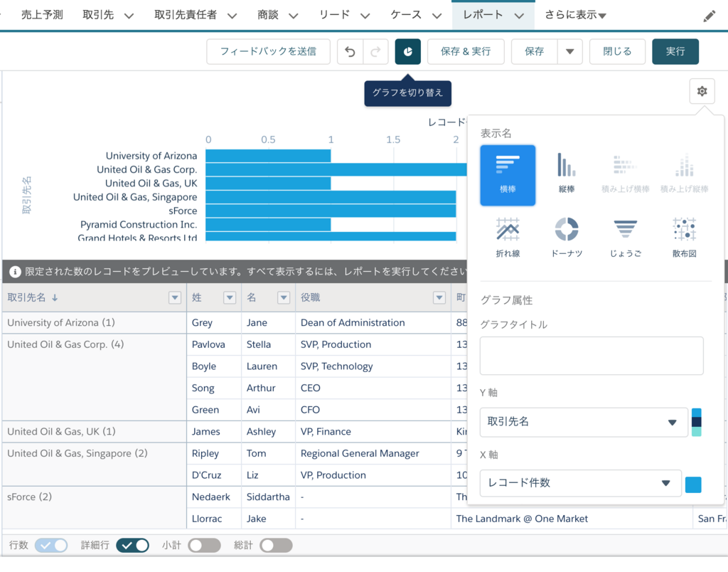This screenshot has height=572, width=728.
Task: Click the Siddartha first name cell
Action: pos(268,497)
